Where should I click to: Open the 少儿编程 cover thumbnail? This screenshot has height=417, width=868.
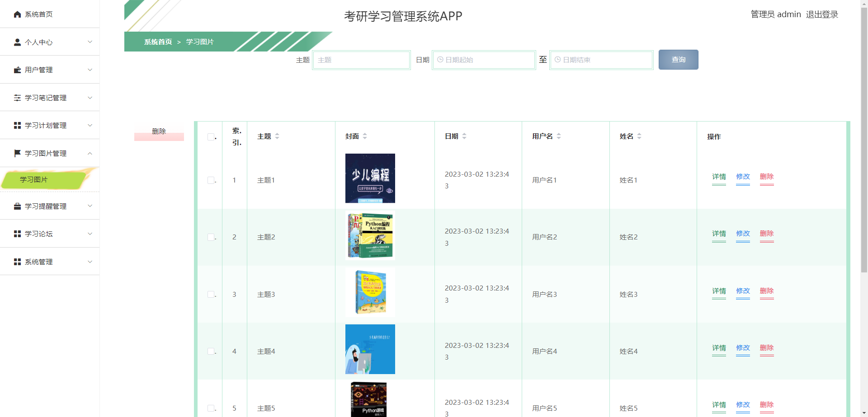click(x=370, y=178)
